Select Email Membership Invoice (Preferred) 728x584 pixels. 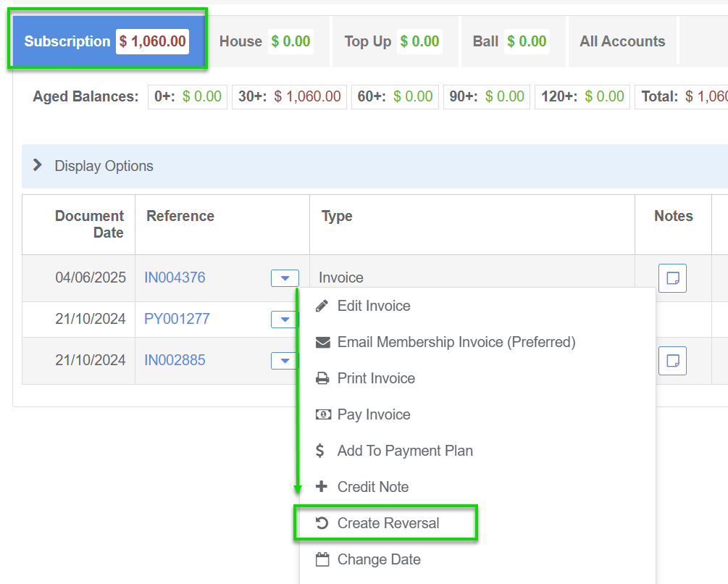click(x=478, y=342)
